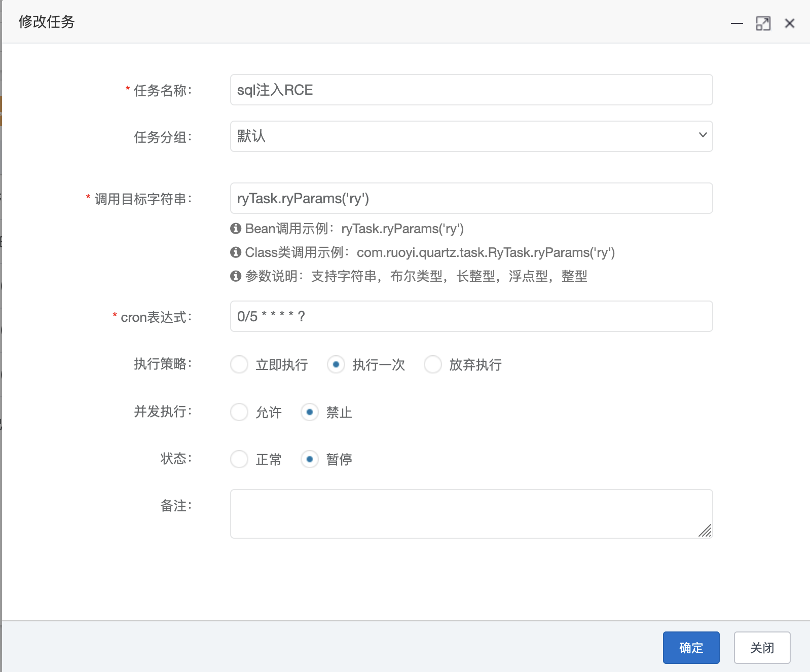The height and width of the screenshot is (672, 810).
Task: Set status to 正常
Action: pos(239,459)
